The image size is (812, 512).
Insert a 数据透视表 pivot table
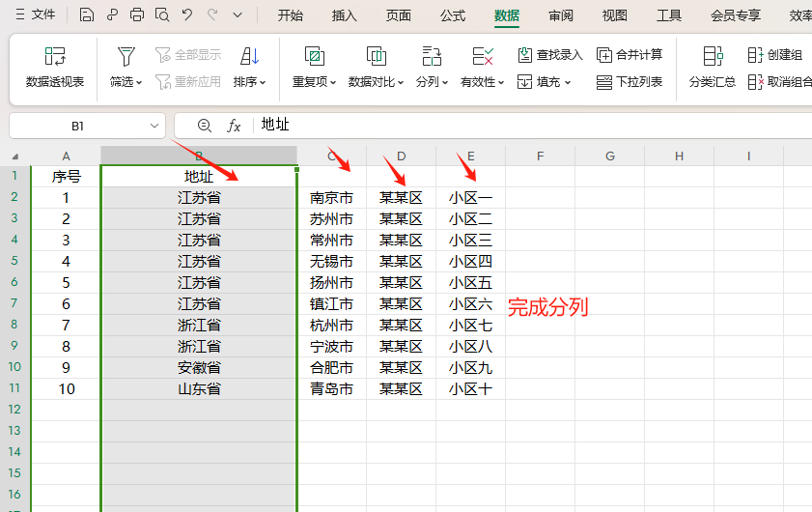click(55, 68)
